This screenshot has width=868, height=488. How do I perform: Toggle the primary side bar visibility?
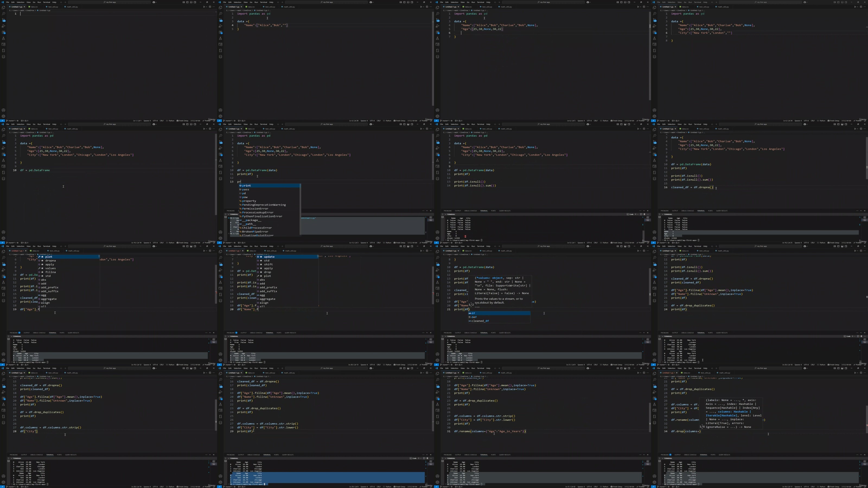(x=188, y=2)
